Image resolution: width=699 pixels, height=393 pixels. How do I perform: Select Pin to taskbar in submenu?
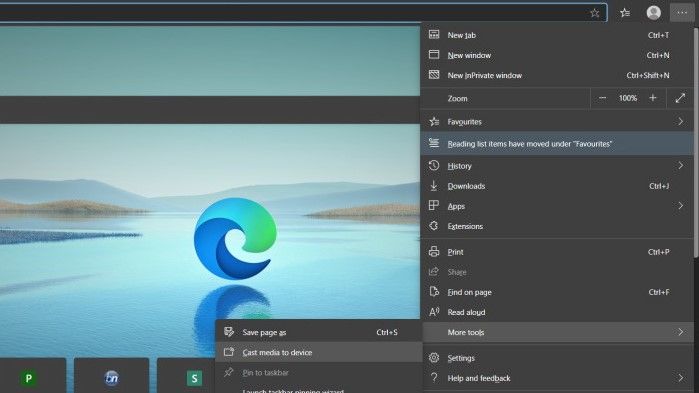(x=318, y=372)
